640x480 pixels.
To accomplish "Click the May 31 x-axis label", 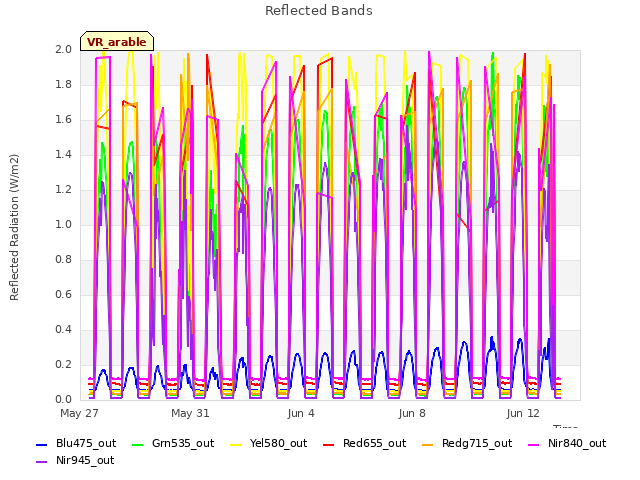I will 190,413.
